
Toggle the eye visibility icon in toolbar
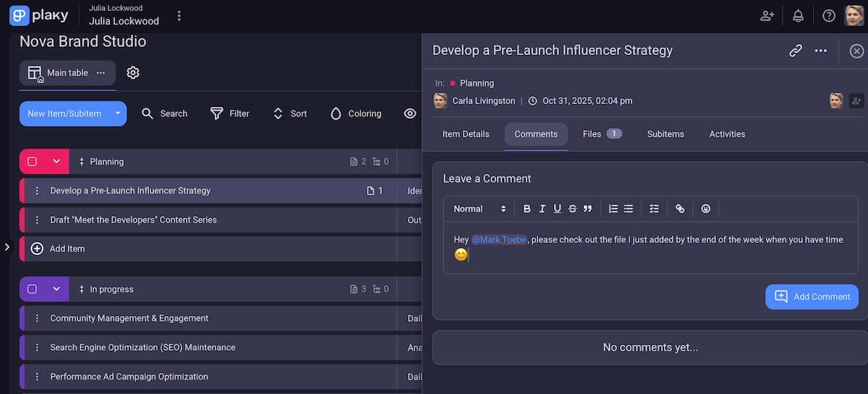410,114
